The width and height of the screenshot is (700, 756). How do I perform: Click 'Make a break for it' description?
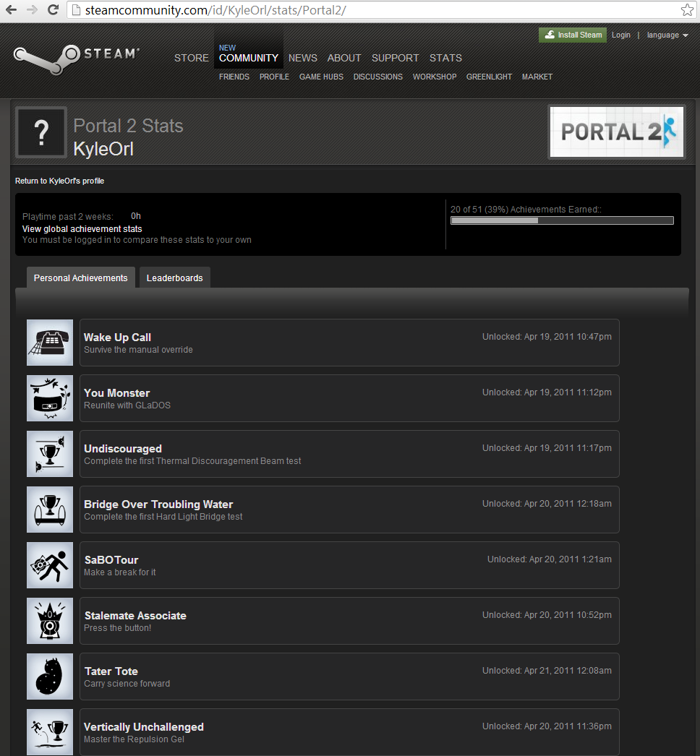[119, 572]
